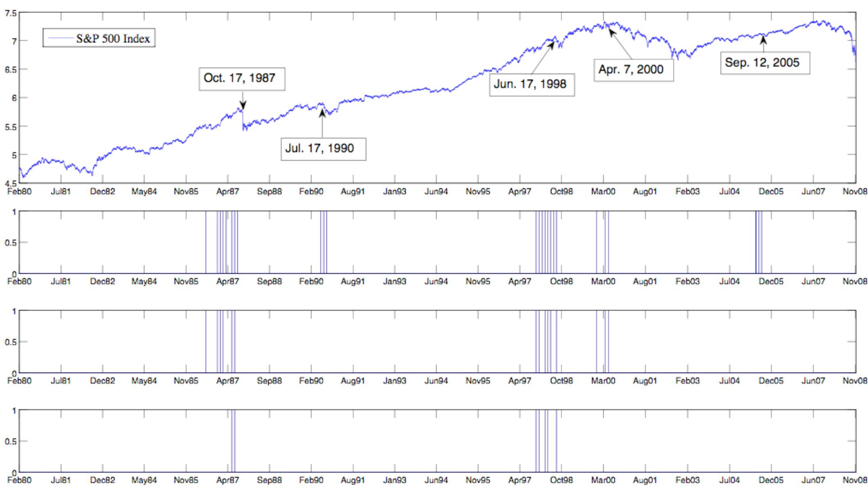Click 'Feb80' on the S&P chart x-axis
This screenshot has height=493, width=868.
point(19,192)
